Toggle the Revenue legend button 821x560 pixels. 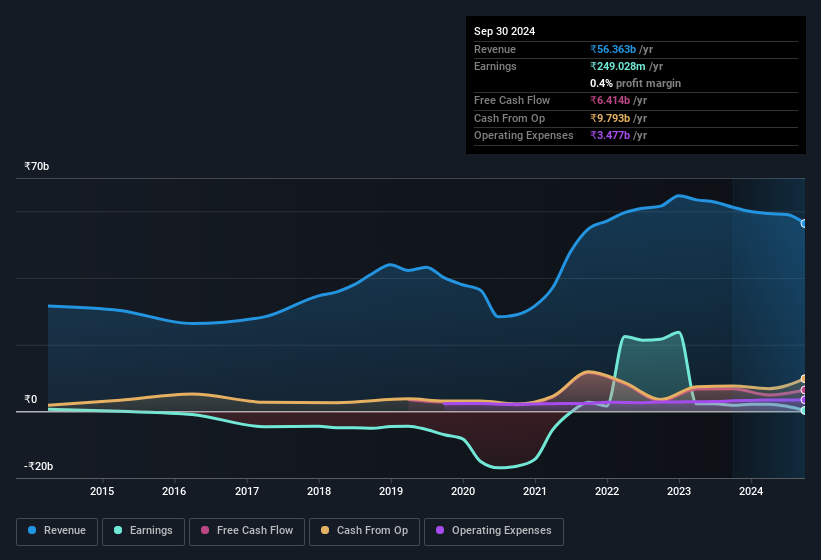(57, 531)
